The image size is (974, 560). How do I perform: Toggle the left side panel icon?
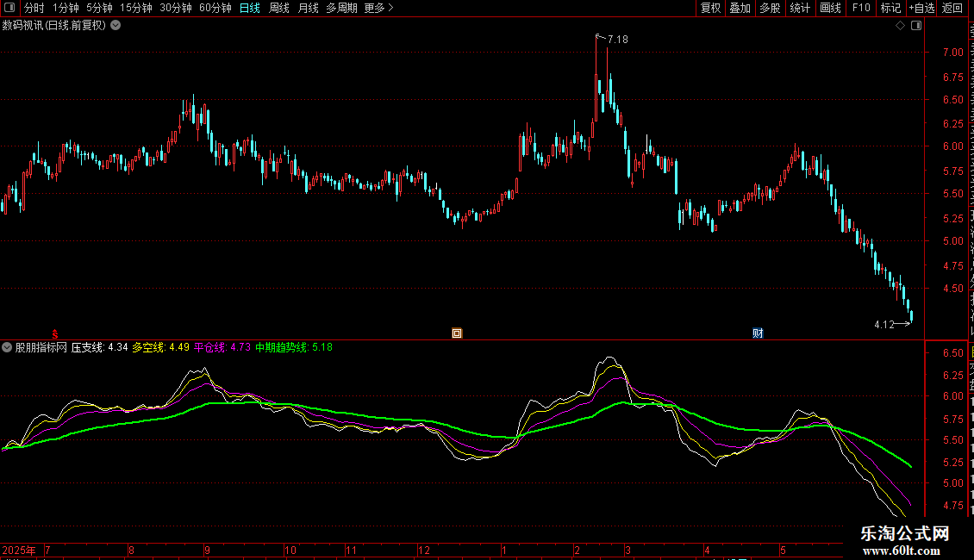pyautogui.click(x=9, y=8)
